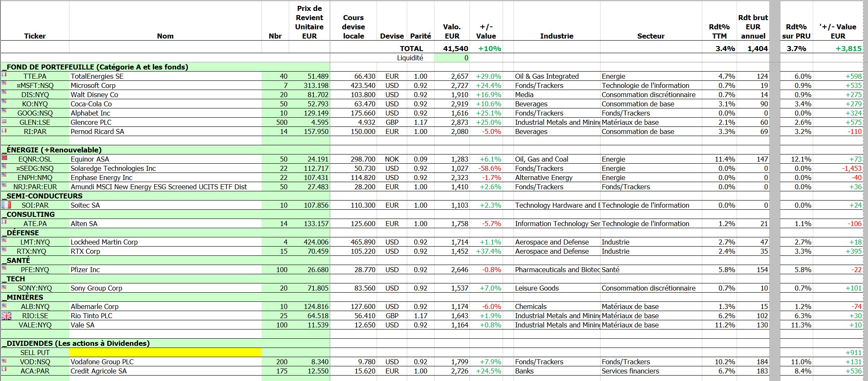Select the yellow SELL PUT name cell
This screenshot has height=381, width=868.
(165, 353)
